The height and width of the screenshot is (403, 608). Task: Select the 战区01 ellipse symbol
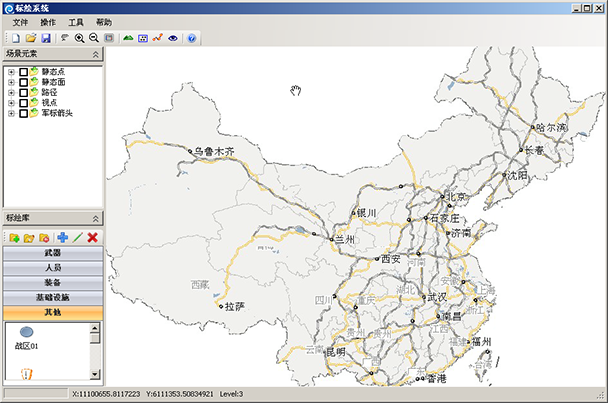coord(26,332)
